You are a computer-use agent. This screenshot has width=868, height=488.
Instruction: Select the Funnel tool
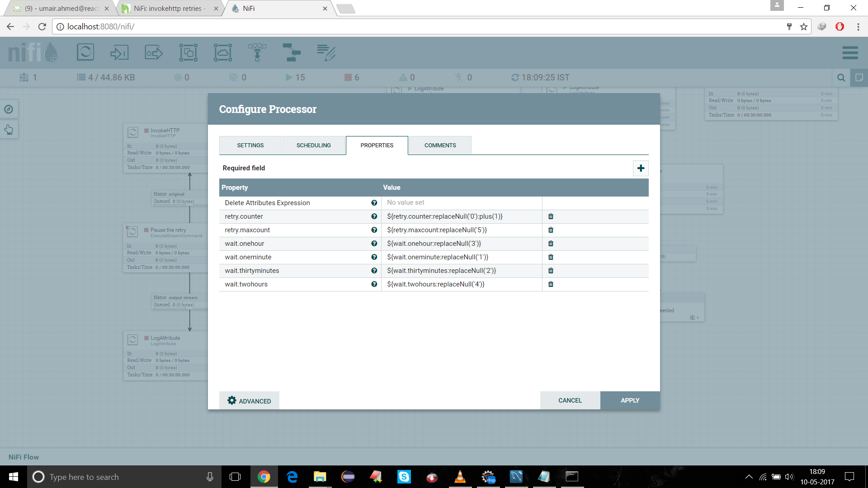[257, 52]
